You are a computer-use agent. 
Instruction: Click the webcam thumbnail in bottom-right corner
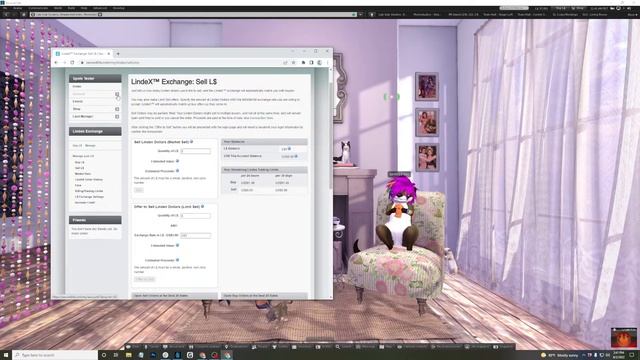(624, 338)
